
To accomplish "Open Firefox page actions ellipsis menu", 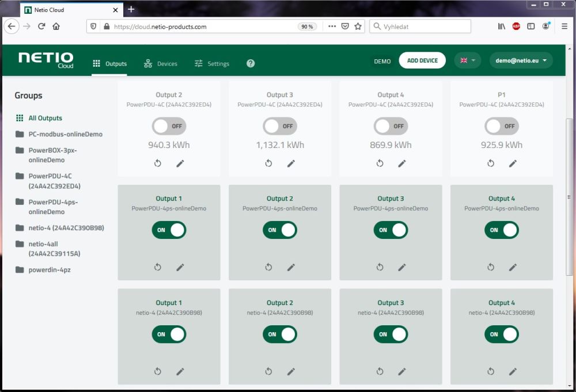I will click(332, 26).
